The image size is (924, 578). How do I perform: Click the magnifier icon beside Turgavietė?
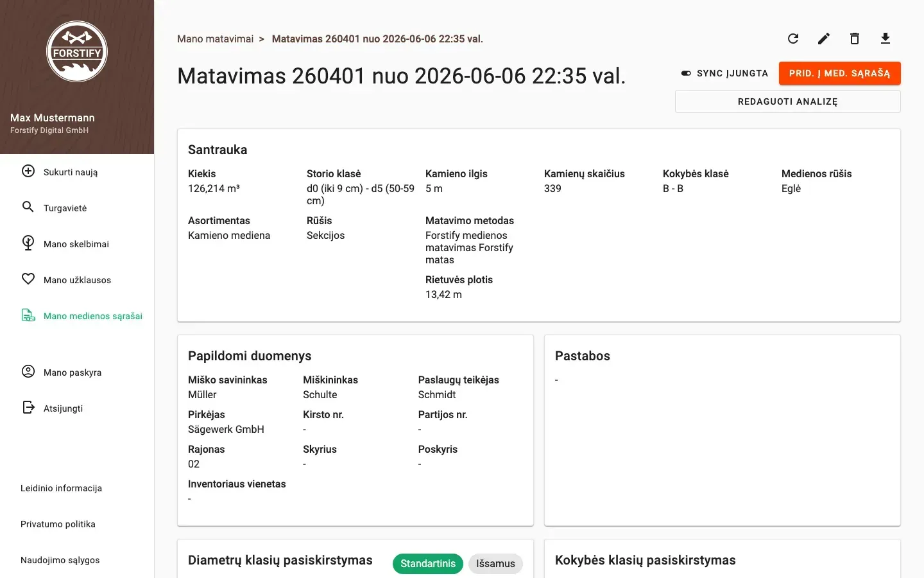(28, 207)
